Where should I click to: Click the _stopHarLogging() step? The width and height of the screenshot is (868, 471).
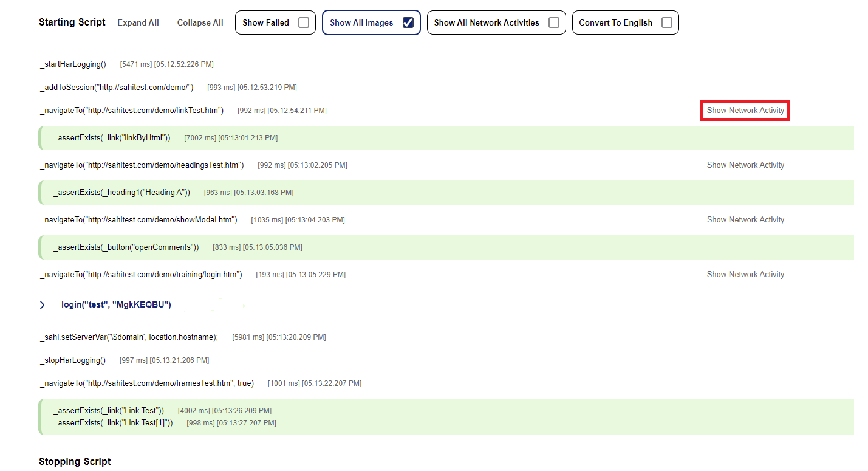point(73,360)
